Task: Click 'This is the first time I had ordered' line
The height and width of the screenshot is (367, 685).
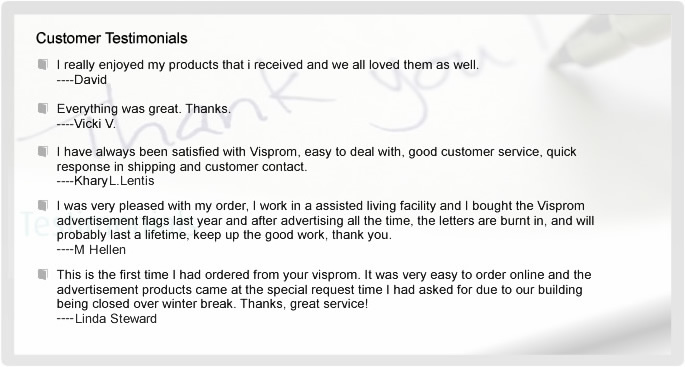Action: point(324,275)
